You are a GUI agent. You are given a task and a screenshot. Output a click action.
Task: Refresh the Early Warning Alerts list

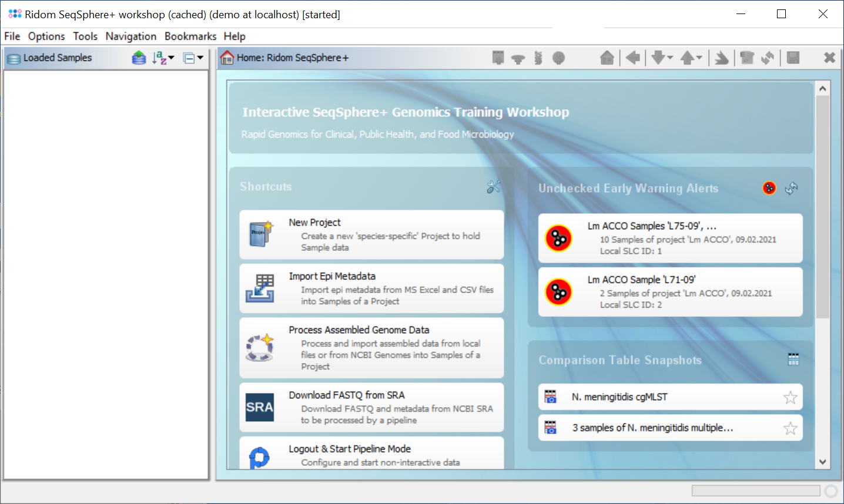click(792, 188)
